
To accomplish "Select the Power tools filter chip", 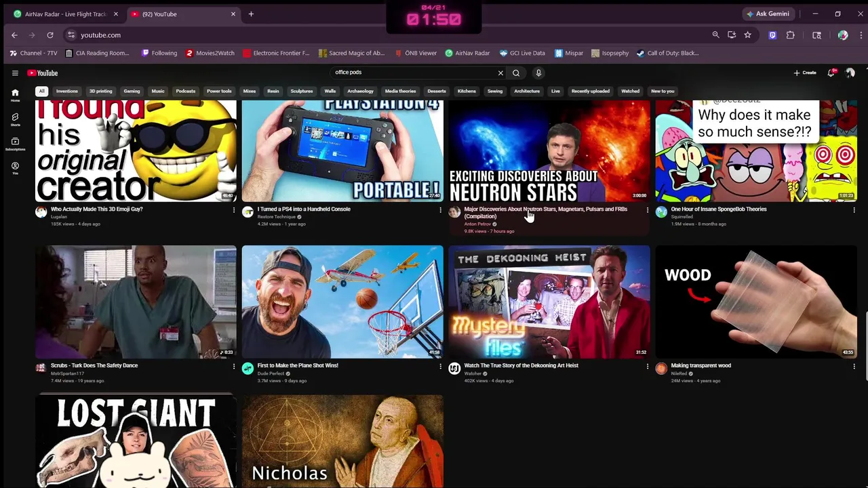I will coord(219,91).
